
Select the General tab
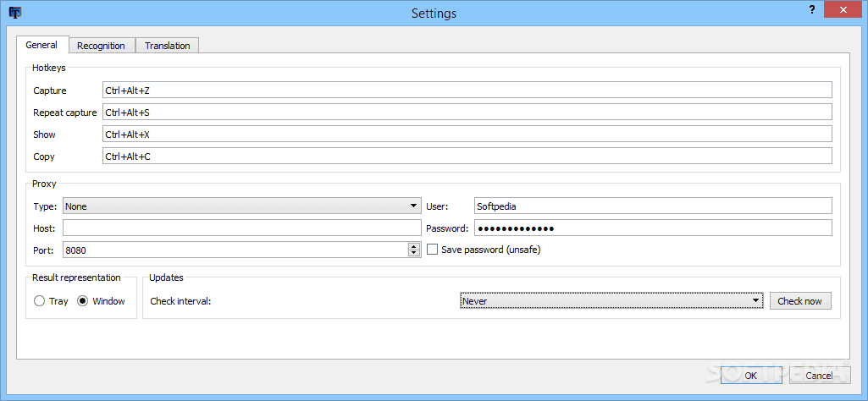point(41,45)
